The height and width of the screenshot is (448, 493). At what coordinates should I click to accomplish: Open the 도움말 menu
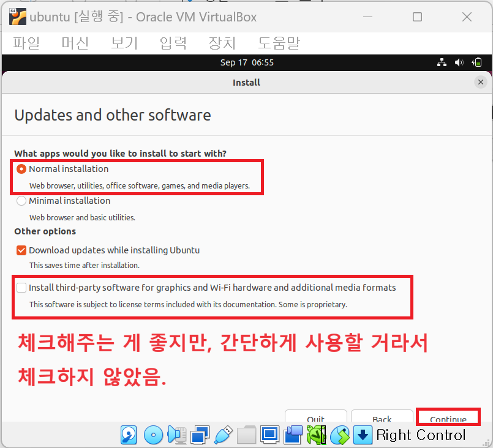[279, 43]
